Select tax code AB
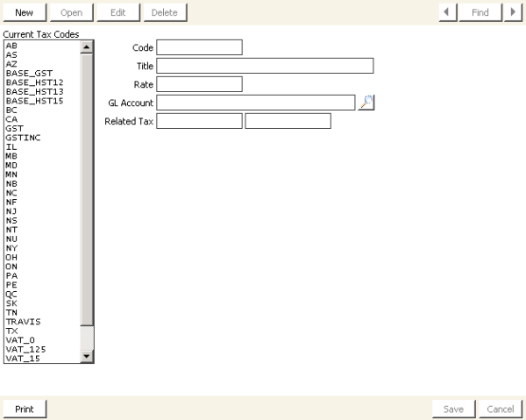Screen dimensions: 526x420 42,46
